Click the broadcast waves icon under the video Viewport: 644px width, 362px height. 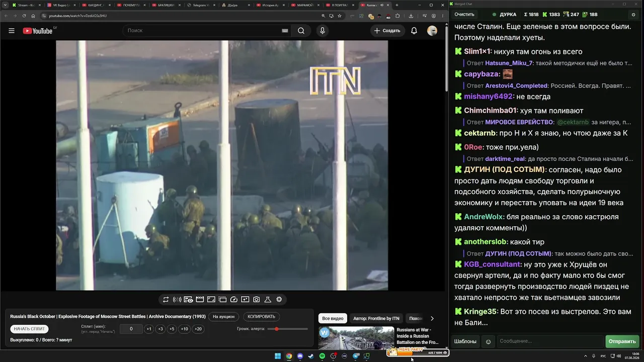pyautogui.click(x=177, y=300)
